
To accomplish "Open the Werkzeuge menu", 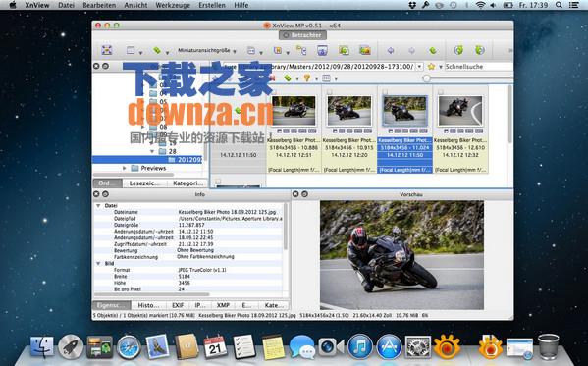I will 173,5.
